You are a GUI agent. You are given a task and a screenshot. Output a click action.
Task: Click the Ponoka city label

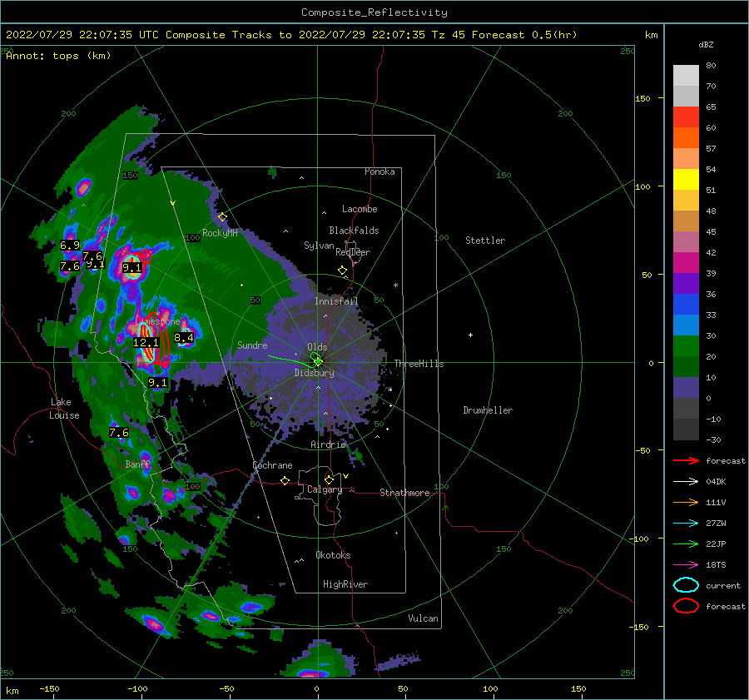point(379,171)
